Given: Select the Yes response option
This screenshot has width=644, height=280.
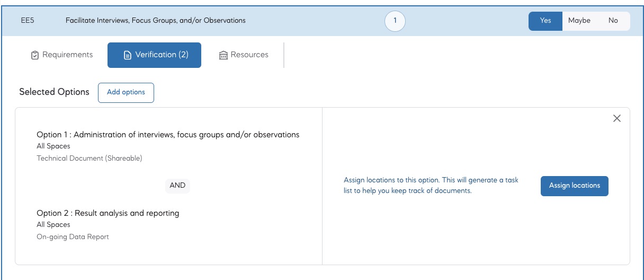Looking at the screenshot, I should (x=545, y=21).
